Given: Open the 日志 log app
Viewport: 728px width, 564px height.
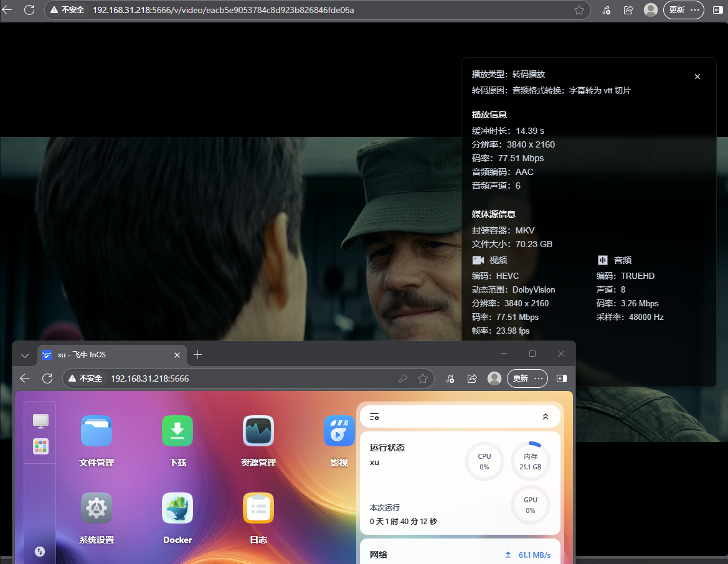Looking at the screenshot, I should 258,508.
